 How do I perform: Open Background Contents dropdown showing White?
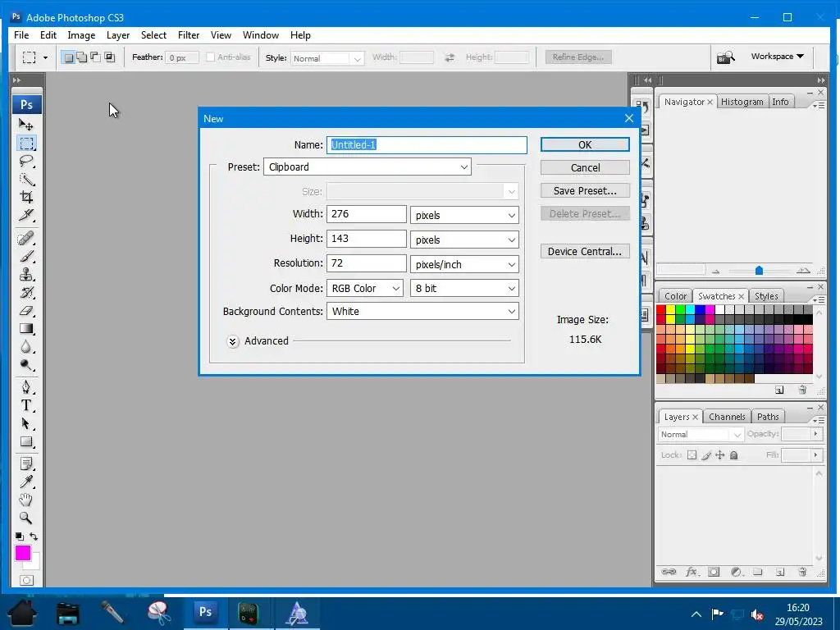click(422, 311)
